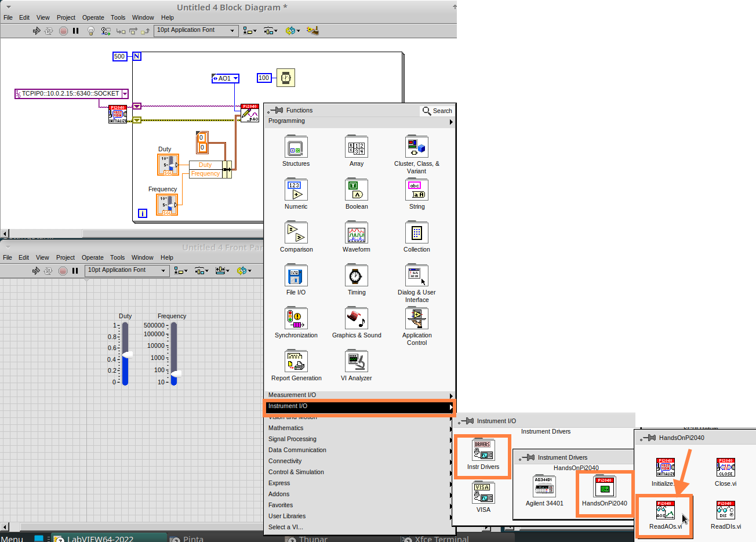This screenshot has width=756, height=542.
Task: Click Run arrow in Front Panel toolbar
Action: (x=36, y=271)
